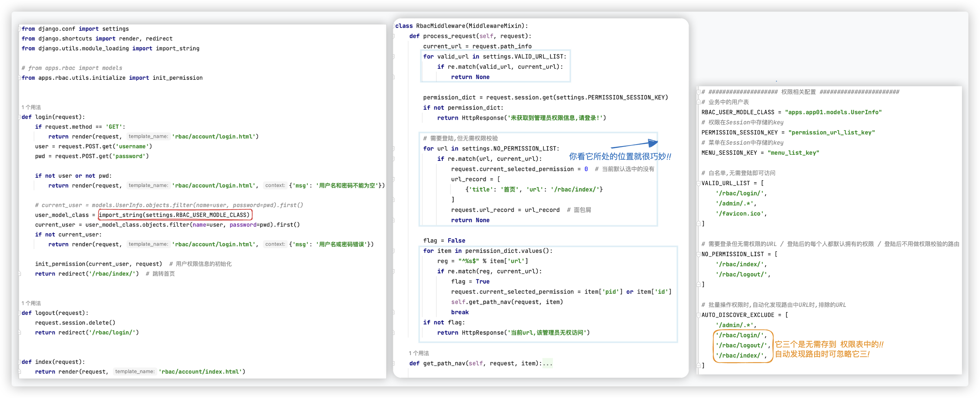This screenshot has width=980, height=398.
Task: Click template_name hint before index.html string
Action: [135, 371]
